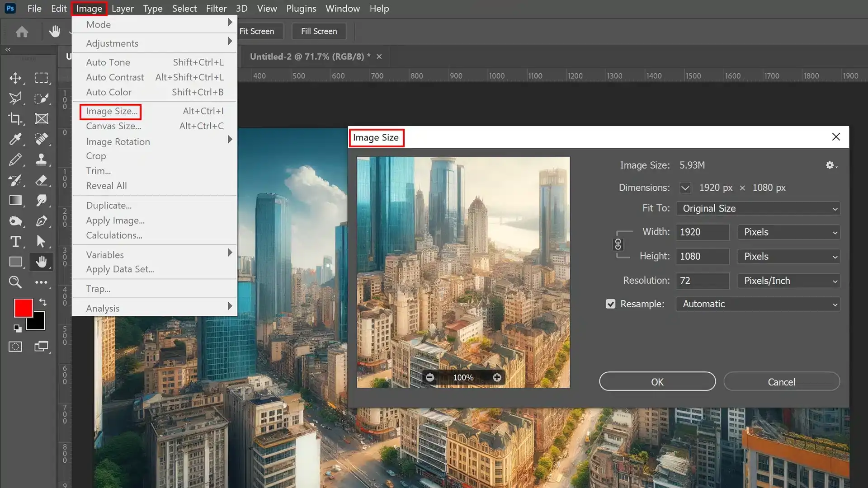Choose Canvas Size menu entry

[155, 126]
